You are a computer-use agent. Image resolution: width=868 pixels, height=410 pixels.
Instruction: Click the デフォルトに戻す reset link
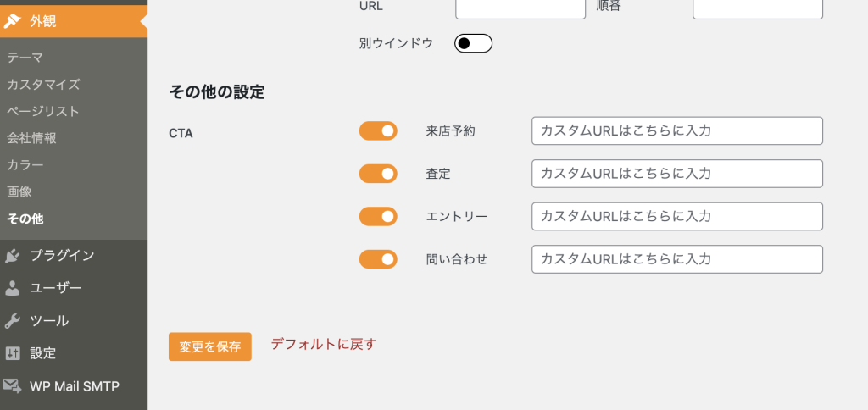point(323,343)
